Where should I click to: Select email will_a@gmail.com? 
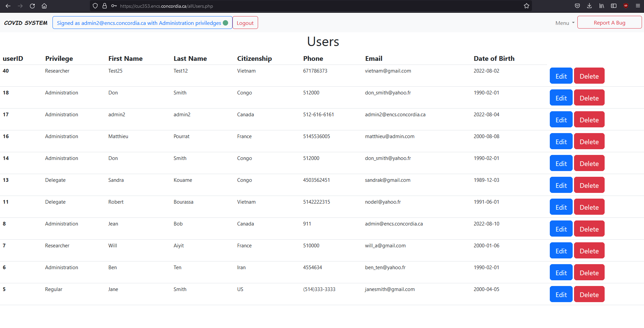385,246
